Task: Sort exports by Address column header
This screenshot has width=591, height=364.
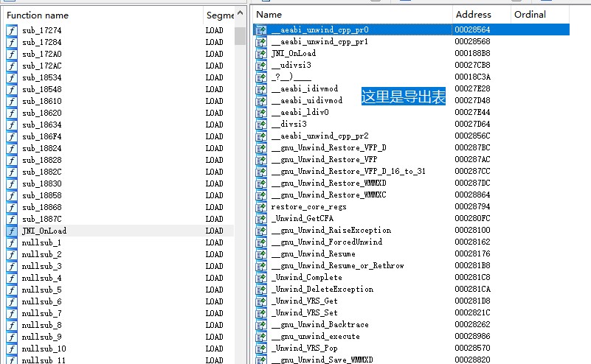Action: (482, 15)
